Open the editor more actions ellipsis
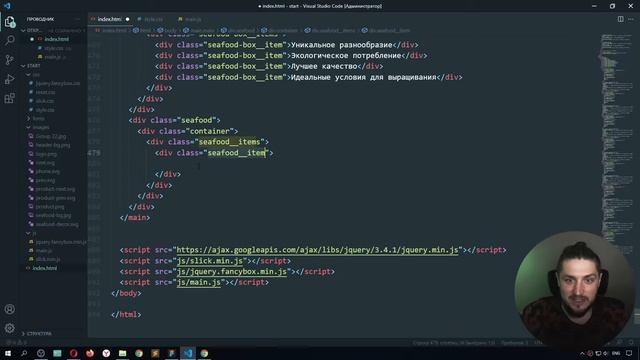Image resolution: width=640 pixels, height=360 pixels. point(631,19)
